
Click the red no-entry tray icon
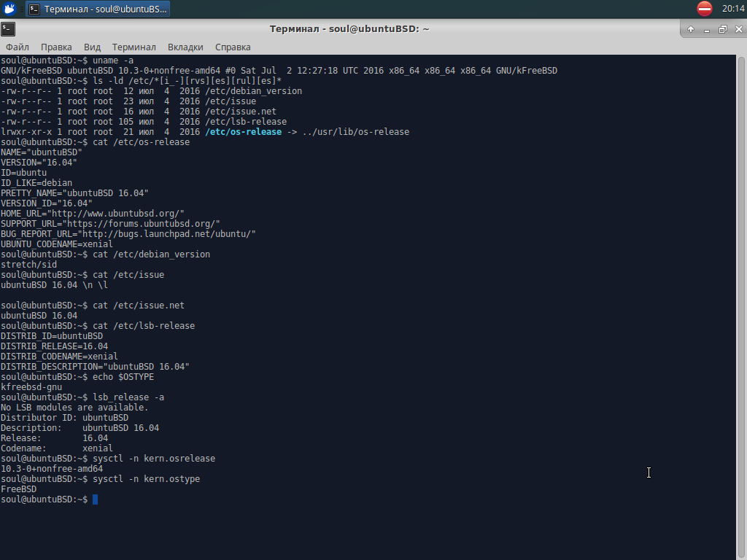click(x=704, y=9)
